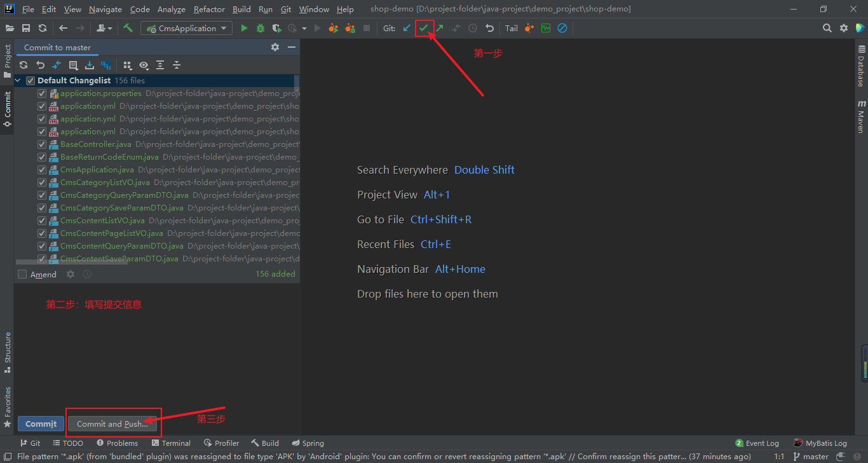Uncheck application.properties file checkbox
Image resolution: width=868 pixels, height=463 pixels.
(x=42, y=93)
